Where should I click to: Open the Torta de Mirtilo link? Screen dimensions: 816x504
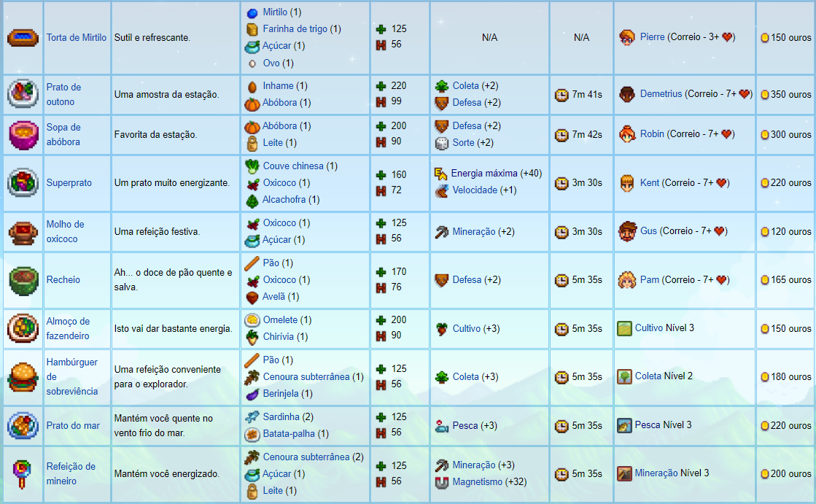(x=77, y=37)
